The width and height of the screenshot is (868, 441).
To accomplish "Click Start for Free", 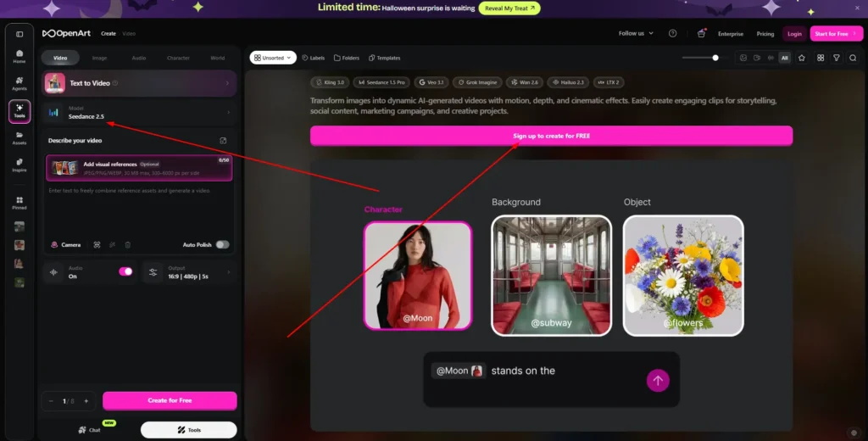I will coord(836,34).
